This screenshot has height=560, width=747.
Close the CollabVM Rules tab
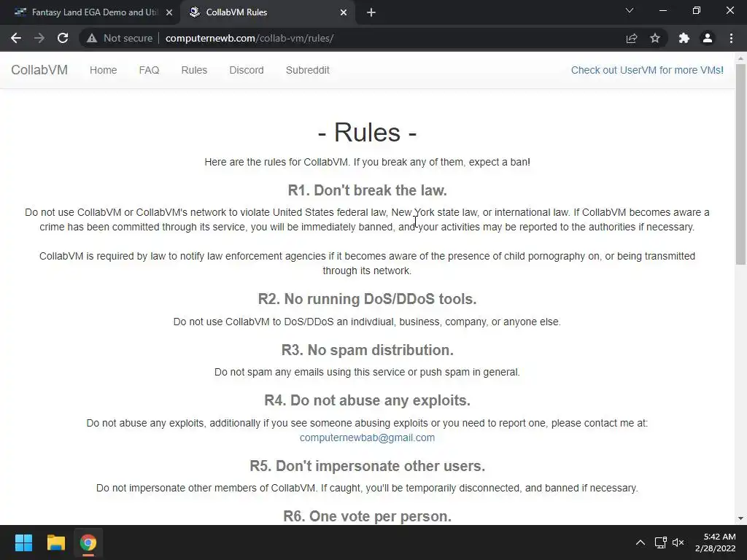click(x=344, y=12)
